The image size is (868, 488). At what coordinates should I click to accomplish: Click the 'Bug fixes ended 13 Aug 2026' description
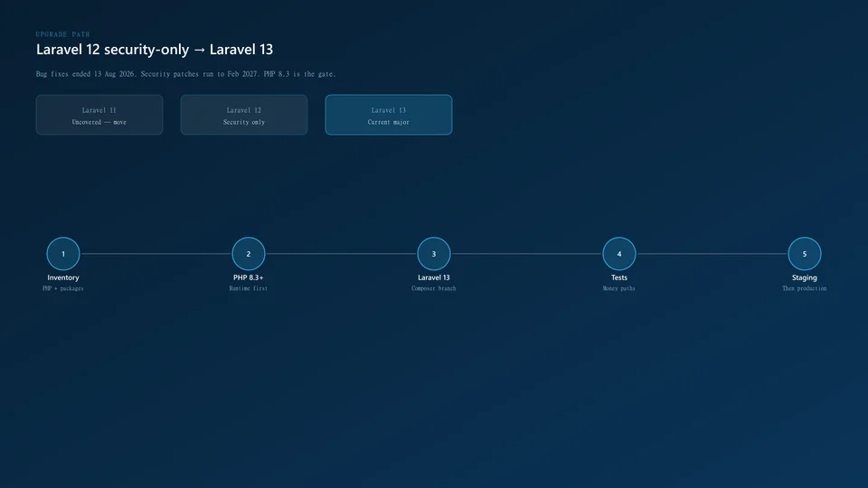point(186,73)
